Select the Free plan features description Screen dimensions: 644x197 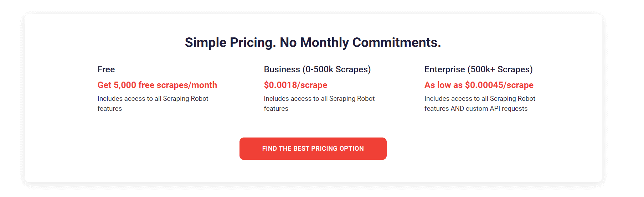click(153, 103)
